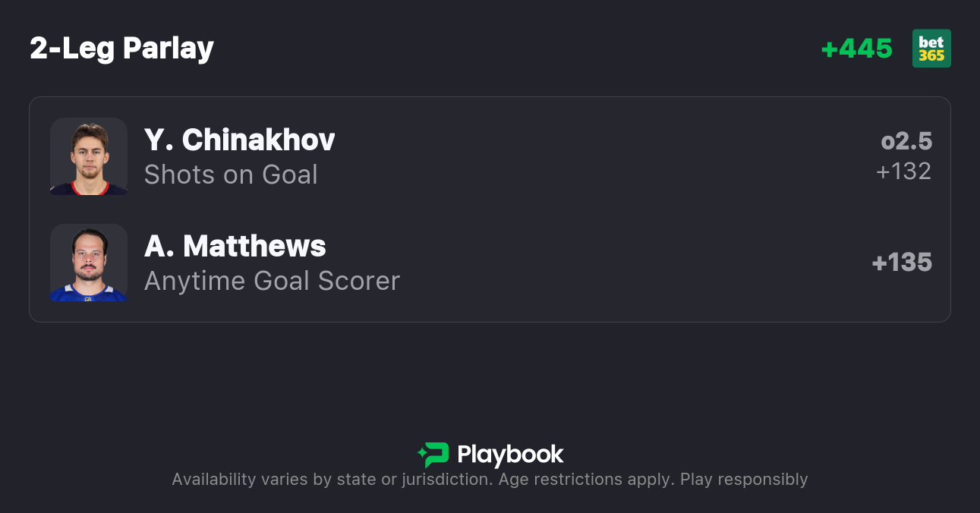
Task: Select the o2.5 shots line
Action: pos(906,141)
